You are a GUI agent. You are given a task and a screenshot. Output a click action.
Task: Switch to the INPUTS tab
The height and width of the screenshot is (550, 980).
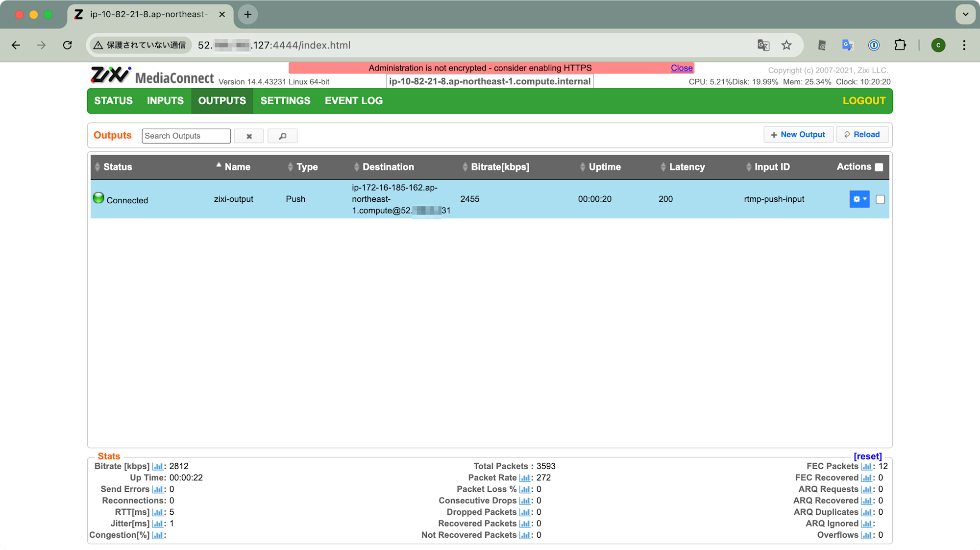[x=165, y=101]
